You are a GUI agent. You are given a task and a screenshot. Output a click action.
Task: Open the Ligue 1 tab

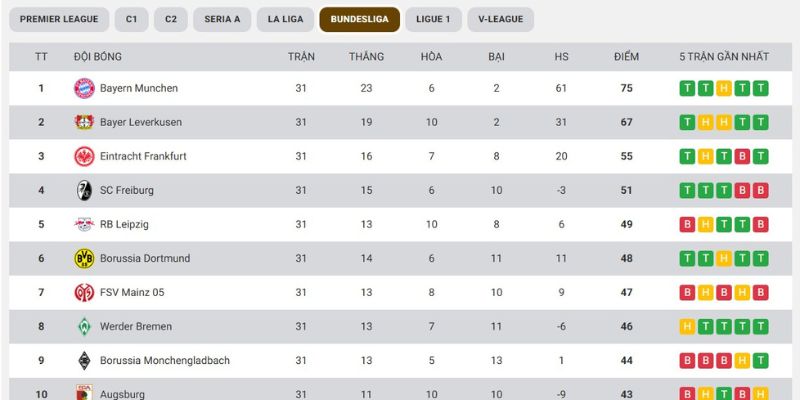point(433,19)
